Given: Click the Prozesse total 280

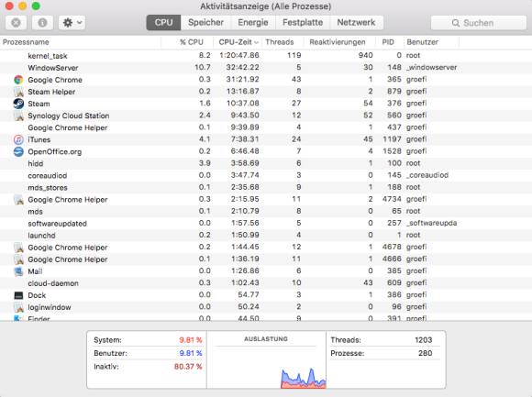Looking at the screenshot, I should (x=425, y=353).
